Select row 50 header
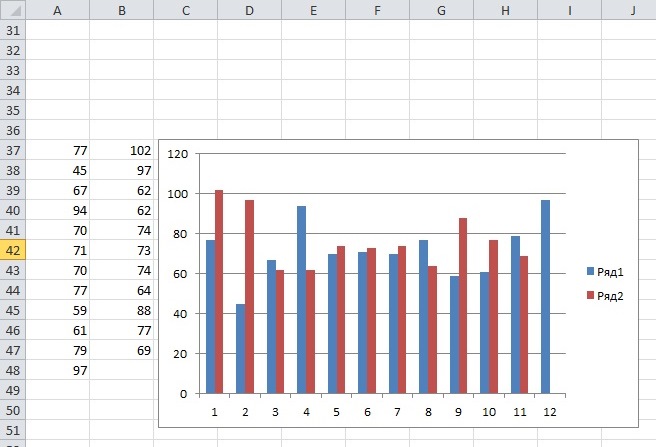The image size is (656, 447). [x=13, y=410]
